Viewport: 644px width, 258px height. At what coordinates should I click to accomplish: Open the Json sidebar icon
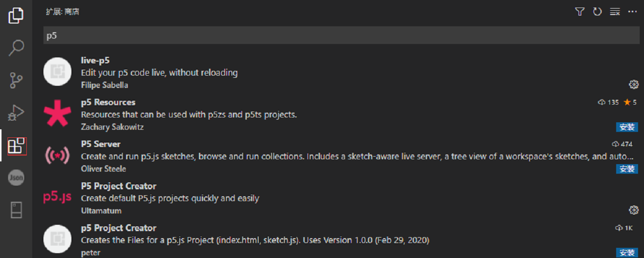coord(16,178)
